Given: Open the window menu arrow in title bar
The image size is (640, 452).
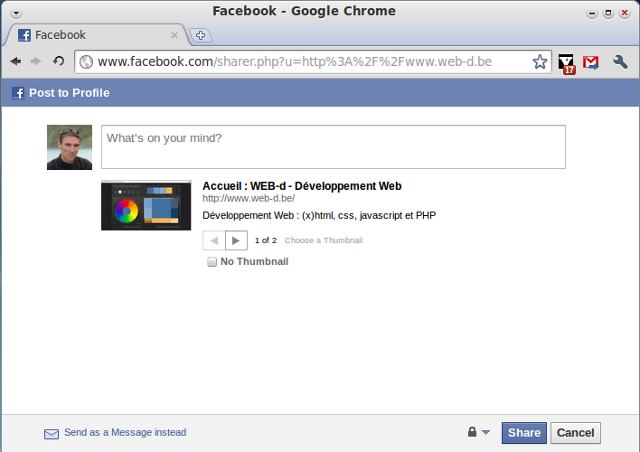Looking at the screenshot, I should (x=16, y=13).
